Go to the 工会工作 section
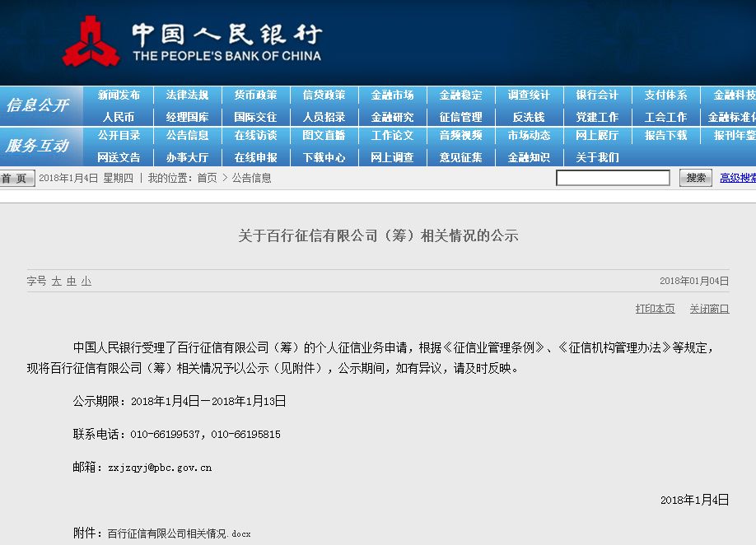Image resolution: width=756 pixels, height=545 pixels. (x=666, y=117)
